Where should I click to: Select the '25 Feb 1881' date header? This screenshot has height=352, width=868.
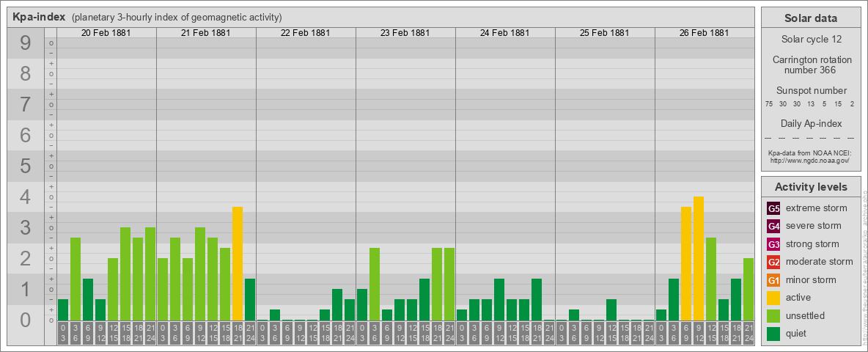pos(604,33)
